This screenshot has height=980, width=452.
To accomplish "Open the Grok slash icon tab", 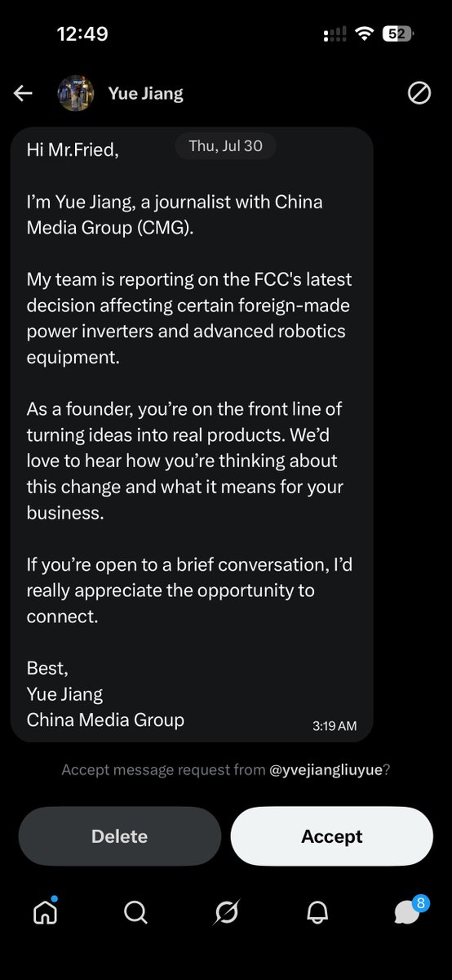I will pos(226,912).
